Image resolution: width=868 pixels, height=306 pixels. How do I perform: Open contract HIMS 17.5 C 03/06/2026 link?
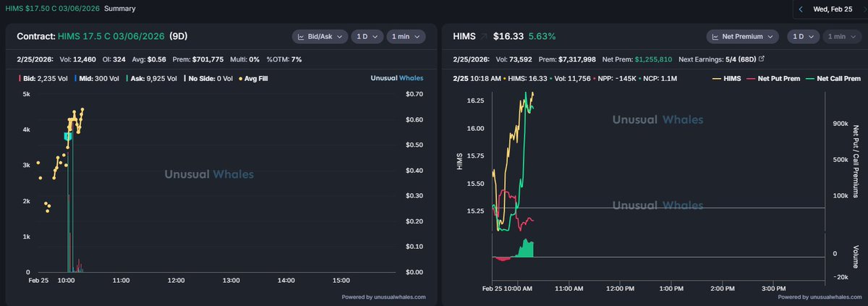(x=112, y=35)
